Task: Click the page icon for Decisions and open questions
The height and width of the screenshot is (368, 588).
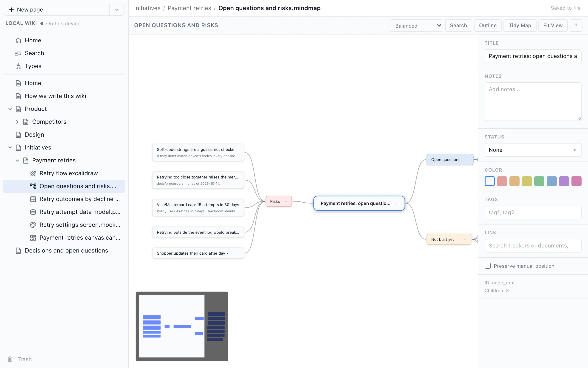Action: click(x=18, y=251)
